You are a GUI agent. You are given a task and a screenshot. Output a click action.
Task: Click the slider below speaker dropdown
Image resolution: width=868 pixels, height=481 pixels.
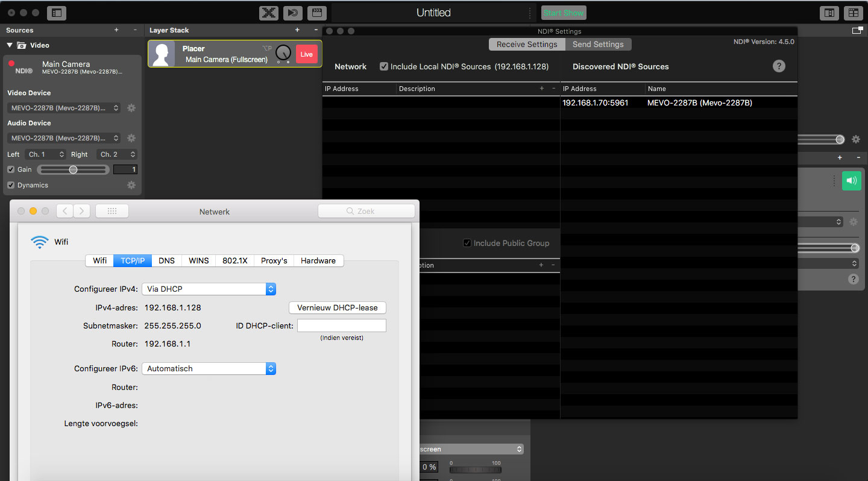click(x=828, y=248)
